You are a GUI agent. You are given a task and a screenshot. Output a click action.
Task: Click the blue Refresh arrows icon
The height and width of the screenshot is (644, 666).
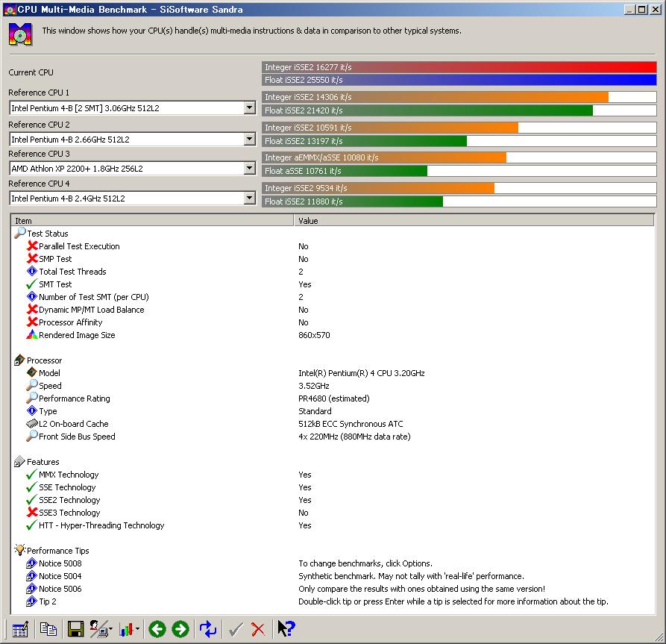[208, 629]
